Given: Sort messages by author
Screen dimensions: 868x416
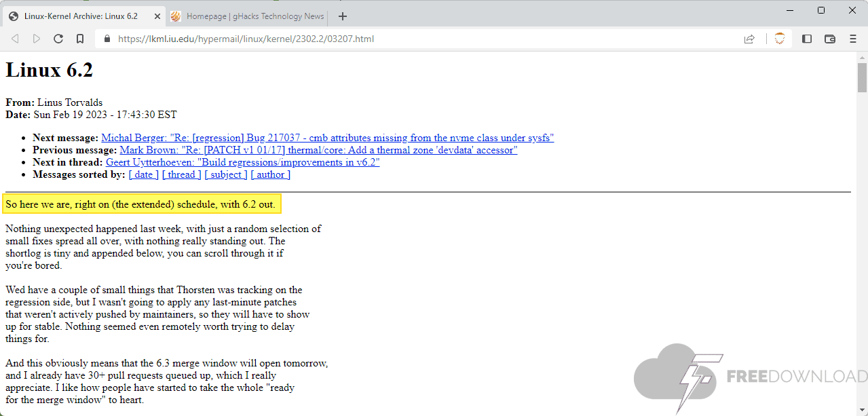Looking at the screenshot, I should coord(270,174).
